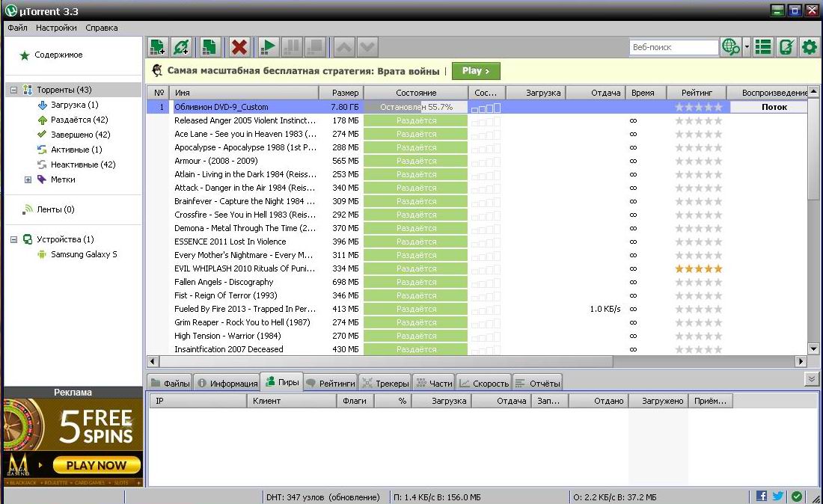Open the Настройки menu

pyautogui.click(x=56, y=28)
